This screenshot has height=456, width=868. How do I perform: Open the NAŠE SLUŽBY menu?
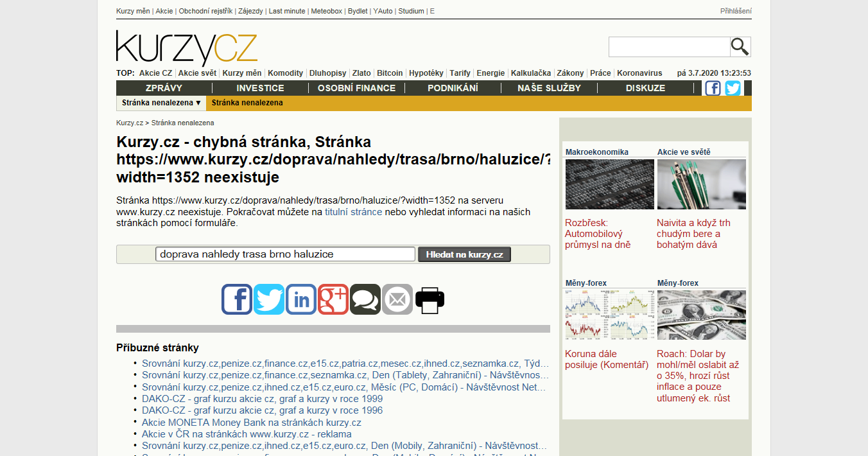click(x=549, y=88)
